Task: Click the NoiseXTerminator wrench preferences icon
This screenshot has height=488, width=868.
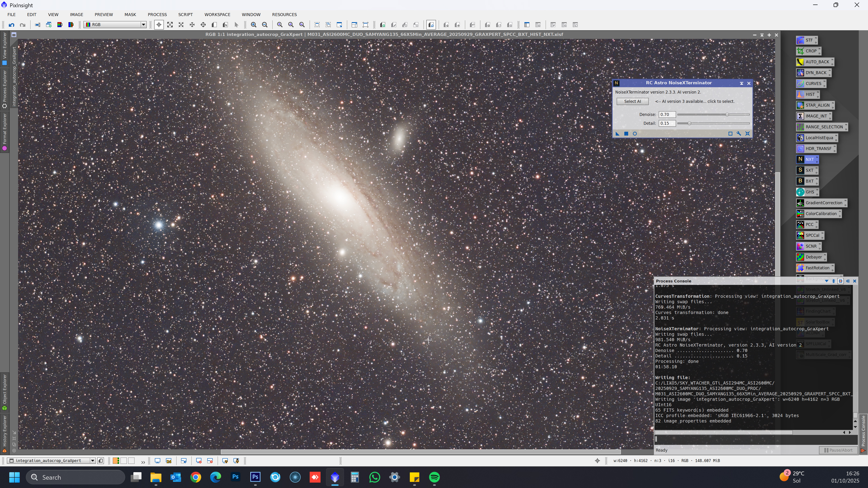Action: point(739,134)
